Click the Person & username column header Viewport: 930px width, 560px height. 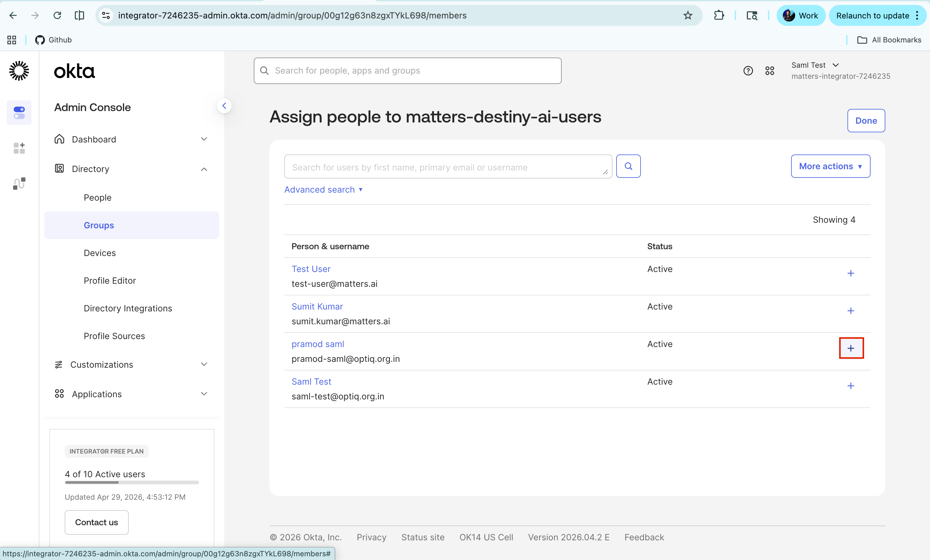pyautogui.click(x=330, y=246)
